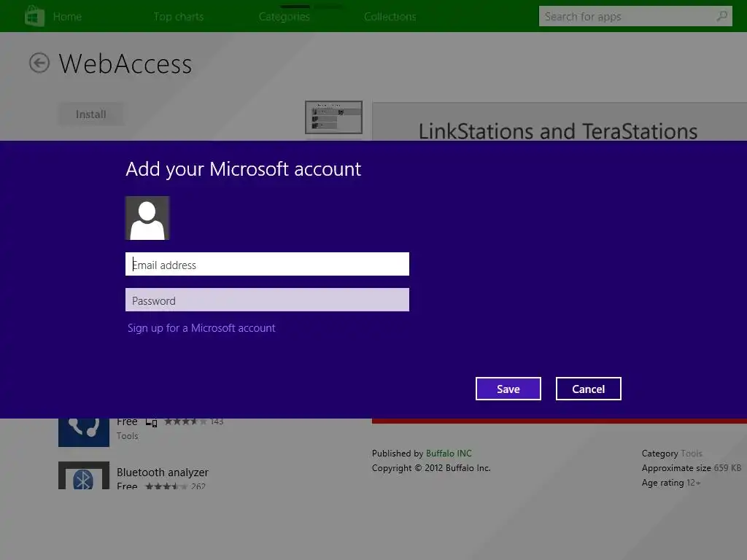
Task: Click the Bluetooth analyzer title
Action: (x=163, y=472)
